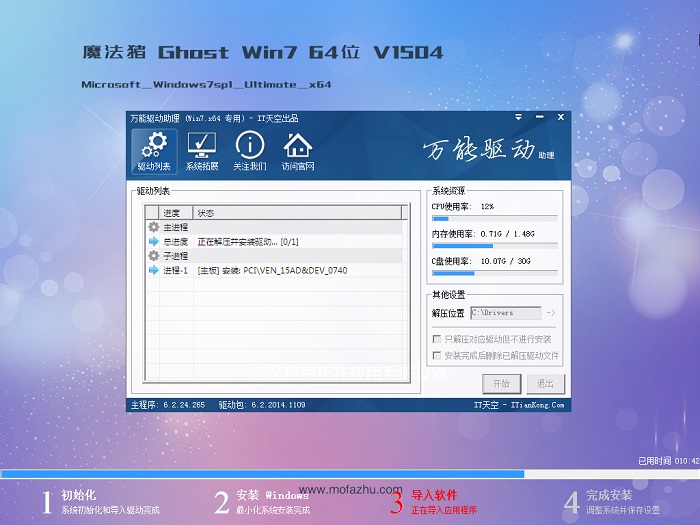Image resolution: width=700 pixels, height=525 pixels.
Task: Click the blue arrow icon beside 总进度
Action: coord(154,242)
